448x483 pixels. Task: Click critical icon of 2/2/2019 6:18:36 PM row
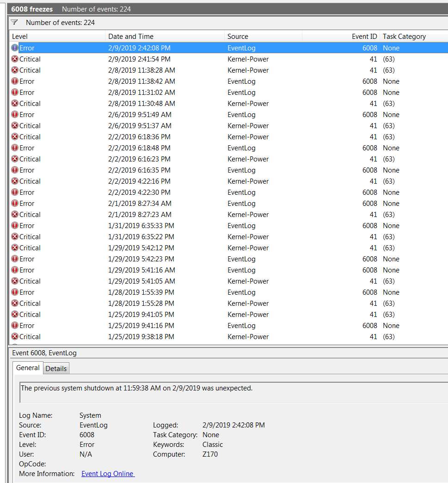pos(15,136)
